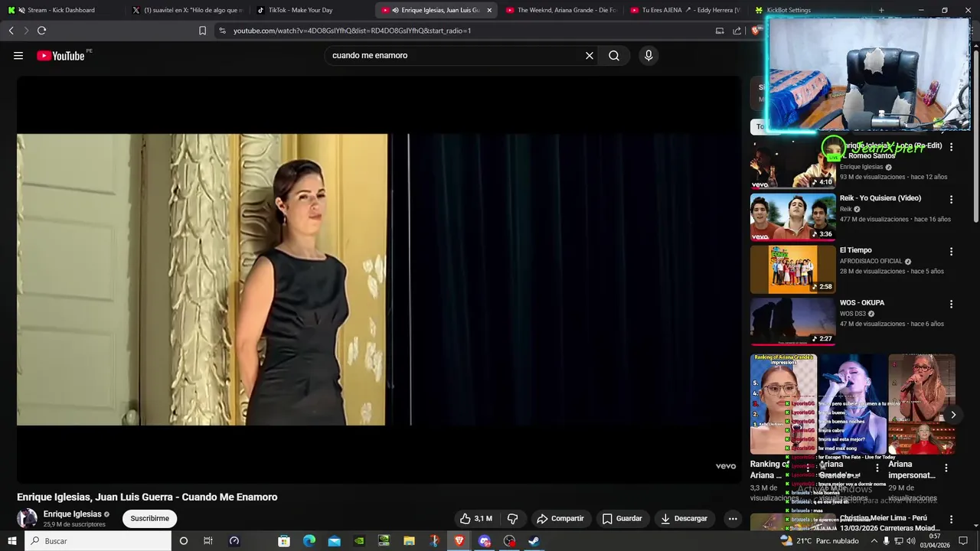Image resolution: width=980 pixels, height=551 pixels.
Task: Open Steam from the taskbar
Action: [534, 541]
